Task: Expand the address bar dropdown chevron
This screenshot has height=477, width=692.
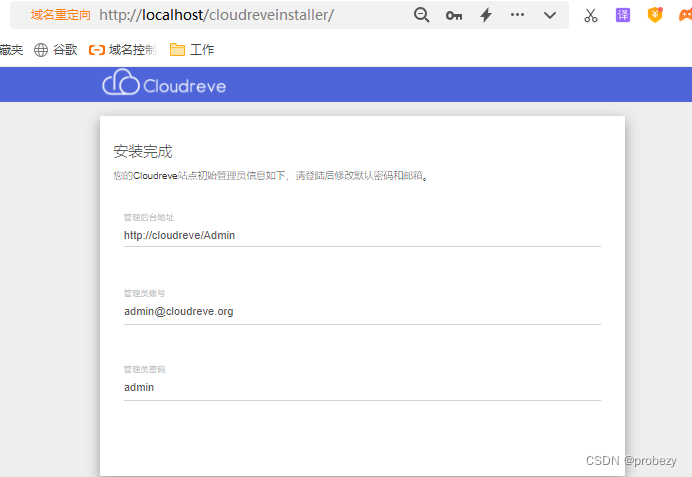Action: click(549, 15)
